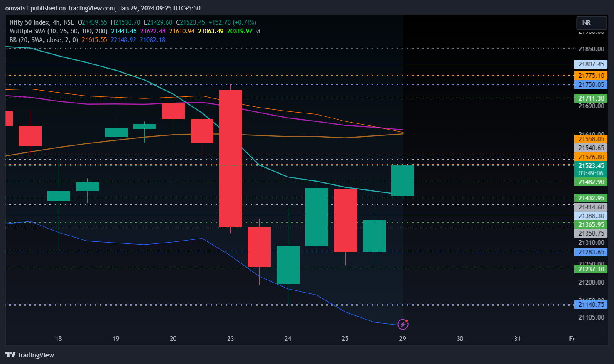Click date 29 on time axis
This screenshot has height=364, width=614.
(x=402, y=339)
